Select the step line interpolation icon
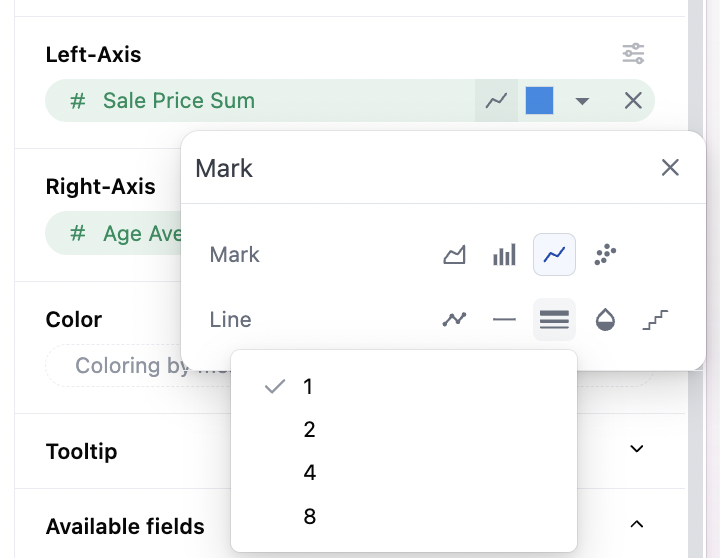The width and height of the screenshot is (720, 558). [656, 320]
